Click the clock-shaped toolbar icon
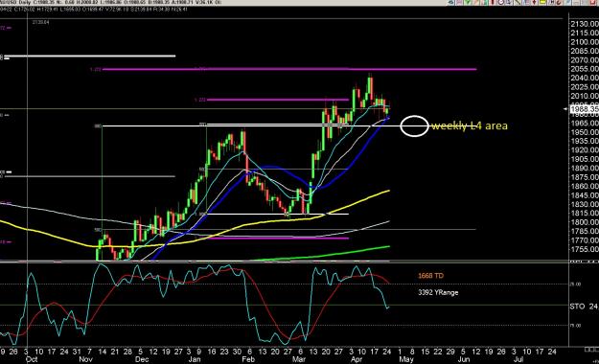 [501, 2]
